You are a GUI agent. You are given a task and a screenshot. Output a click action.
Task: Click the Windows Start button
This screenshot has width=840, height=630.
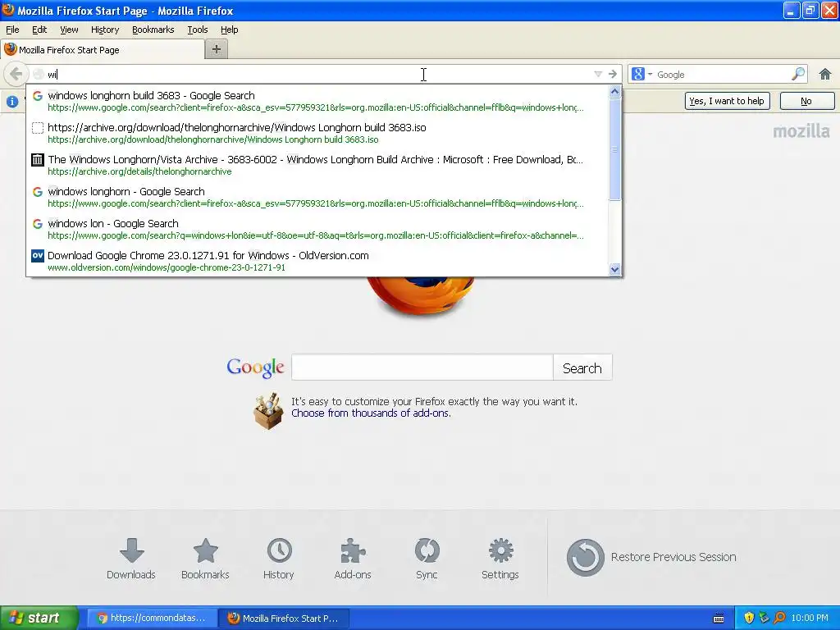coord(39,618)
